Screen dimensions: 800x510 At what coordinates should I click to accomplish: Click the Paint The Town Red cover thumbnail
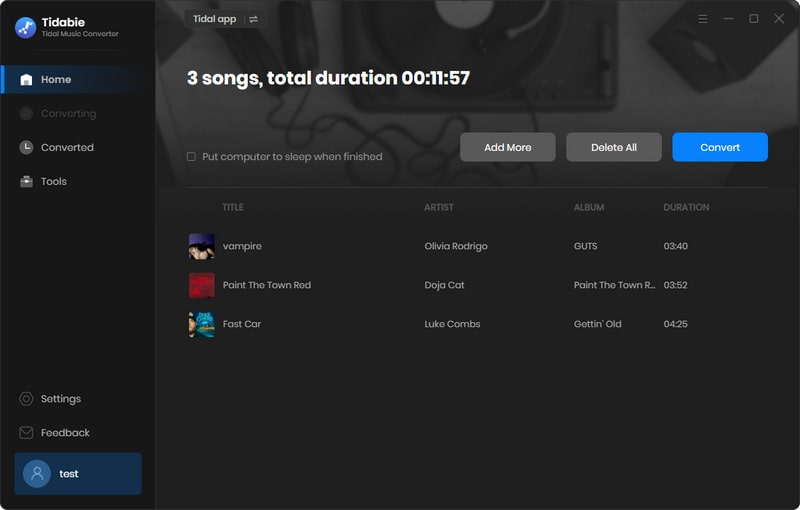202,285
